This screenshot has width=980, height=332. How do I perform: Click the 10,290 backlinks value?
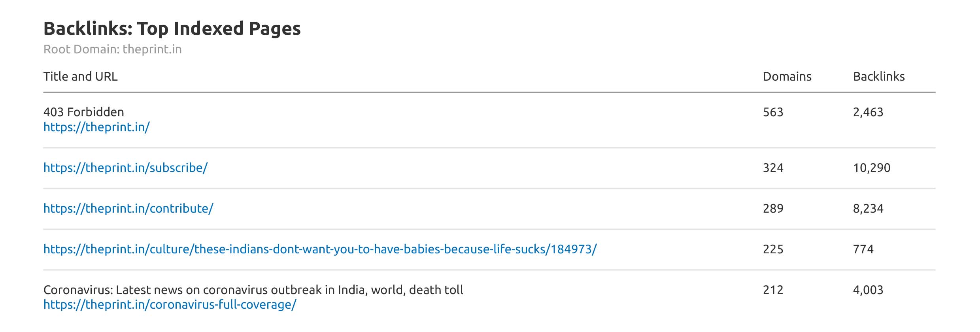click(871, 168)
